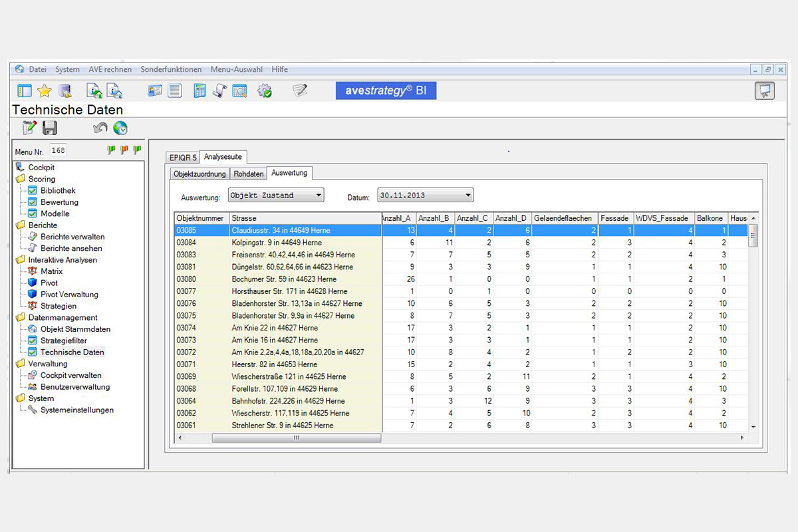Click the edit notepad icon under Technische Daten
Image resolution: width=798 pixels, height=532 pixels.
point(29,128)
